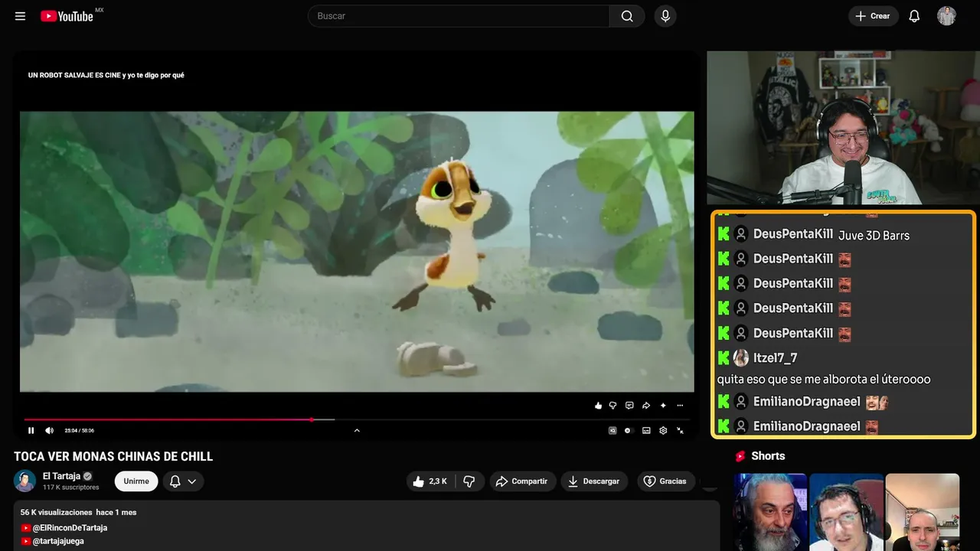The height and width of the screenshot is (551, 980).
Task: Open the three-dot overlay menu in the video
Action: pos(680,406)
